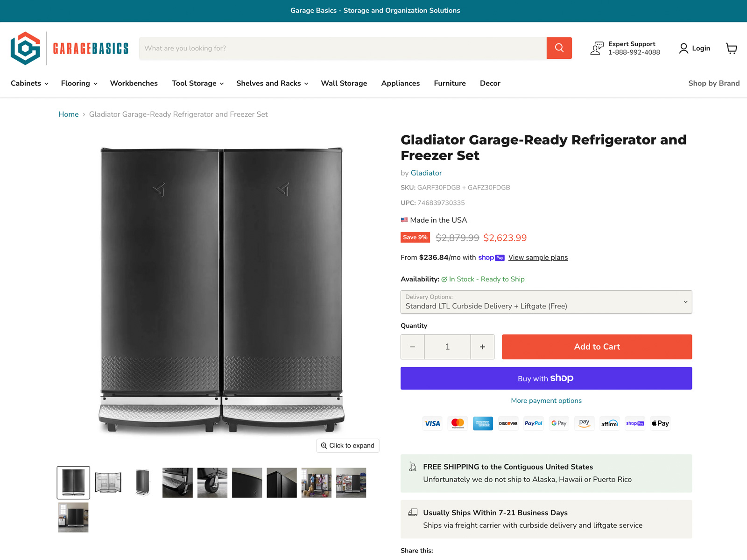Select the caster wheel thumbnail image
This screenshot has height=560, width=747.
coord(212,483)
